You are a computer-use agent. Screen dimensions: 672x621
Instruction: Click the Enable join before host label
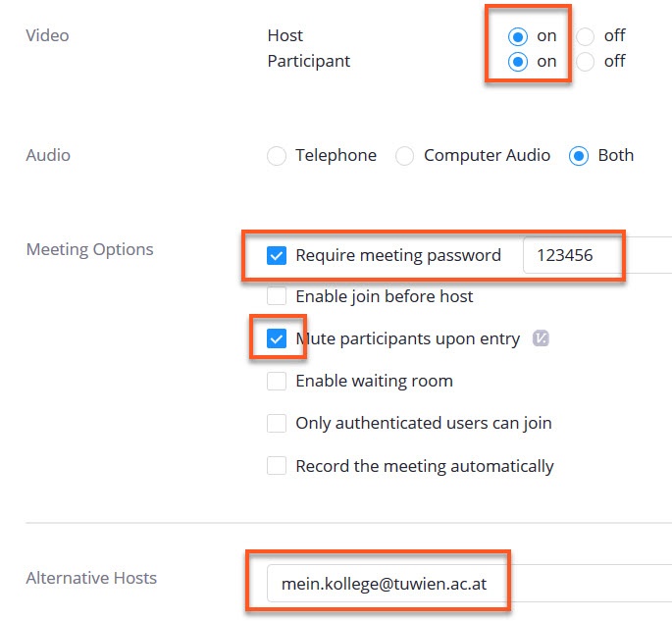(384, 296)
